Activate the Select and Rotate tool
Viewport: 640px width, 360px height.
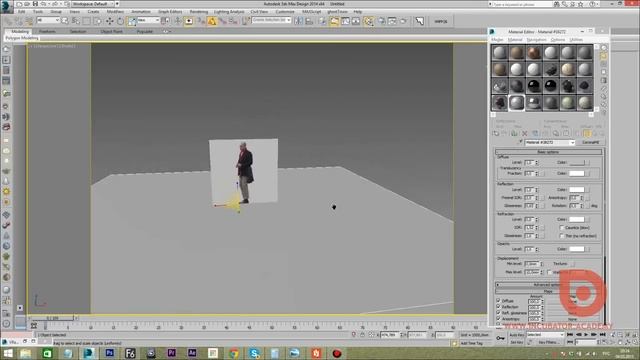(x=120, y=21)
